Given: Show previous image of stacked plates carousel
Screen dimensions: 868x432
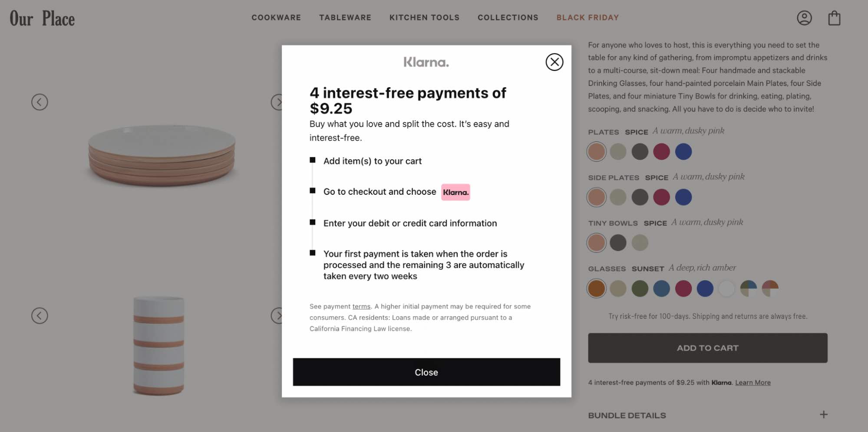Looking at the screenshot, I should [40, 102].
